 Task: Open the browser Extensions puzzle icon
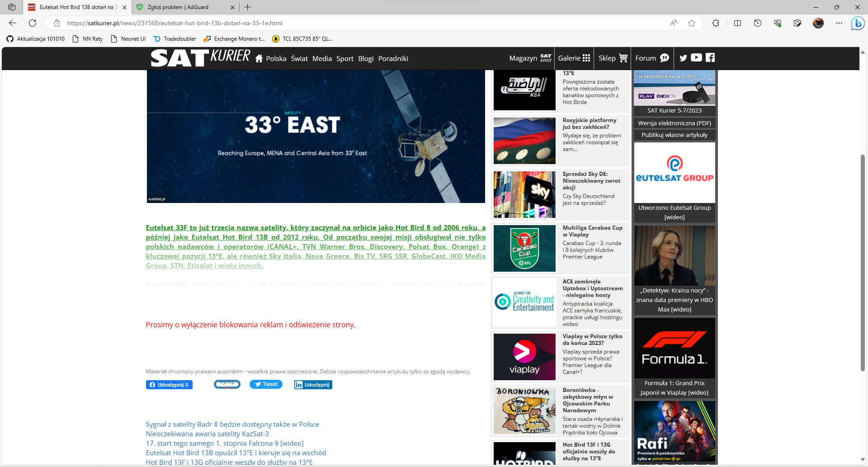716,23
